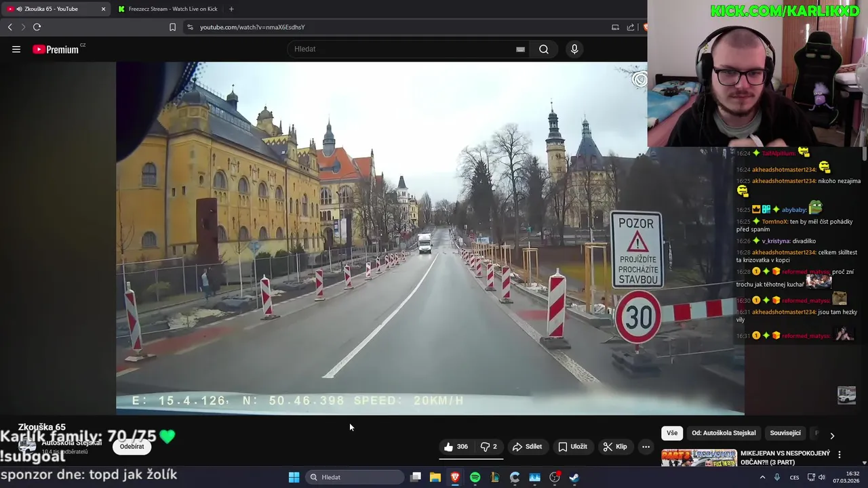868x488 pixels.
Task: Open Autoškola Stejskal channel name
Action: [72, 443]
